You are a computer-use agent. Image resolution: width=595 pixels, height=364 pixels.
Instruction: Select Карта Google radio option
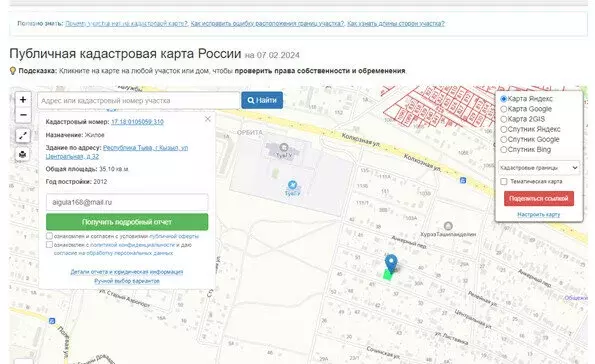(504, 109)
